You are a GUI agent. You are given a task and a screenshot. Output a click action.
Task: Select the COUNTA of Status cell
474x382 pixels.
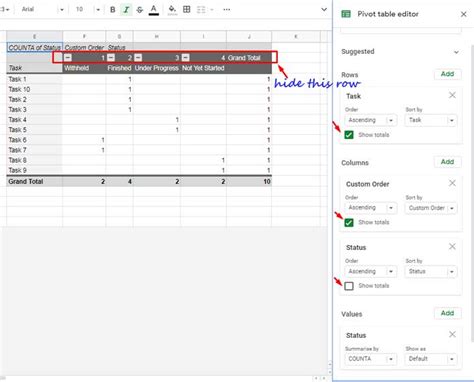[x=34, y=47]
